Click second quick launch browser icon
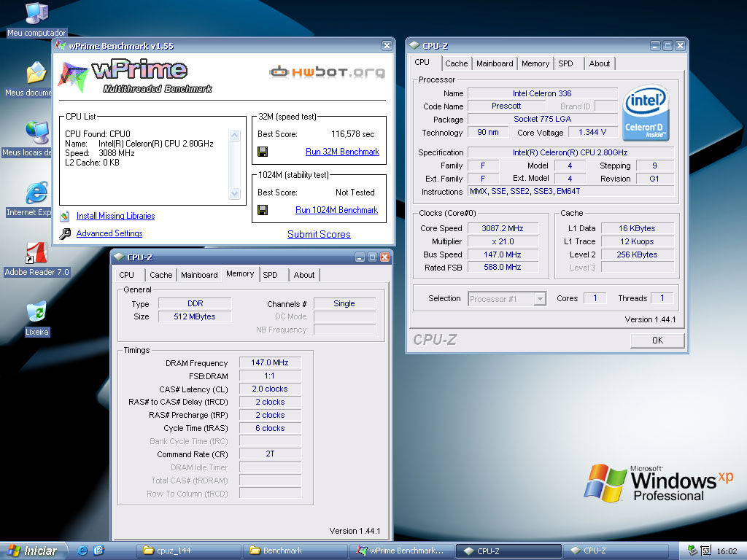 click(x=98, y=551)
